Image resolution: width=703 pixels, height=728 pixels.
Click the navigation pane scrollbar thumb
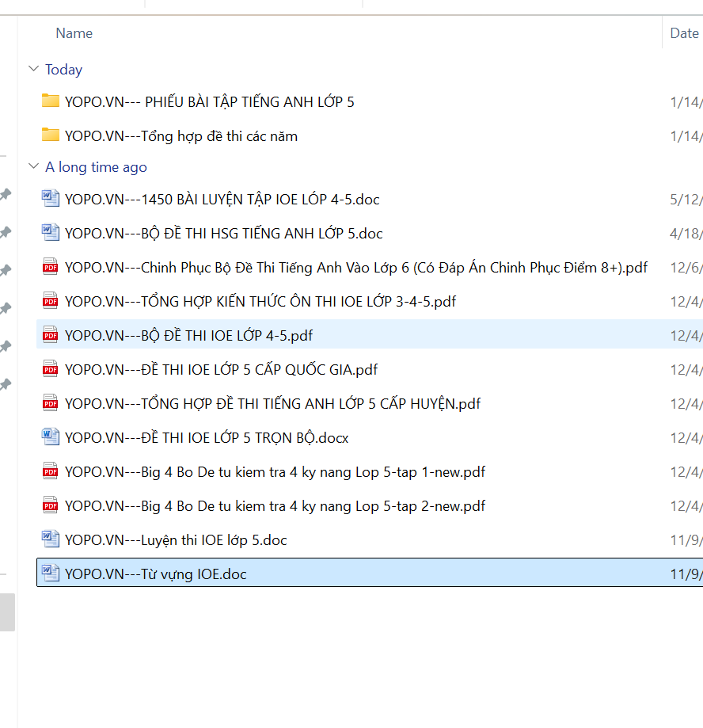pyautogui.click(x=7, y=612)
